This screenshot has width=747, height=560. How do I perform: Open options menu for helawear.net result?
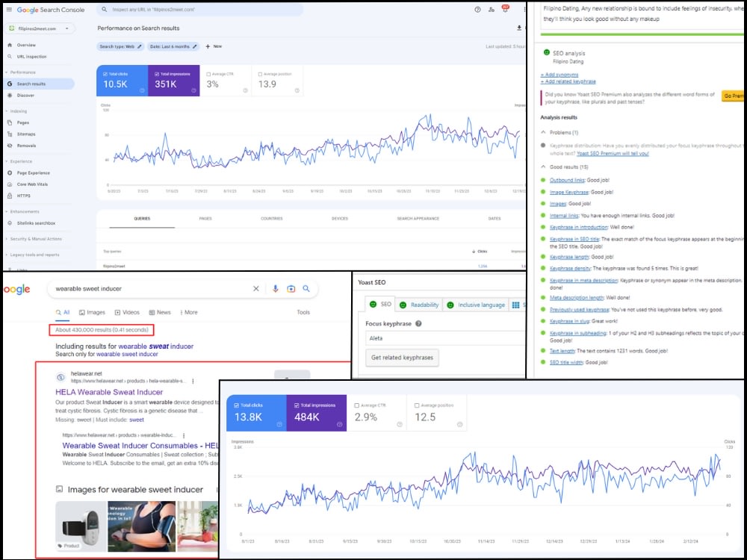[x=193, y=381]
